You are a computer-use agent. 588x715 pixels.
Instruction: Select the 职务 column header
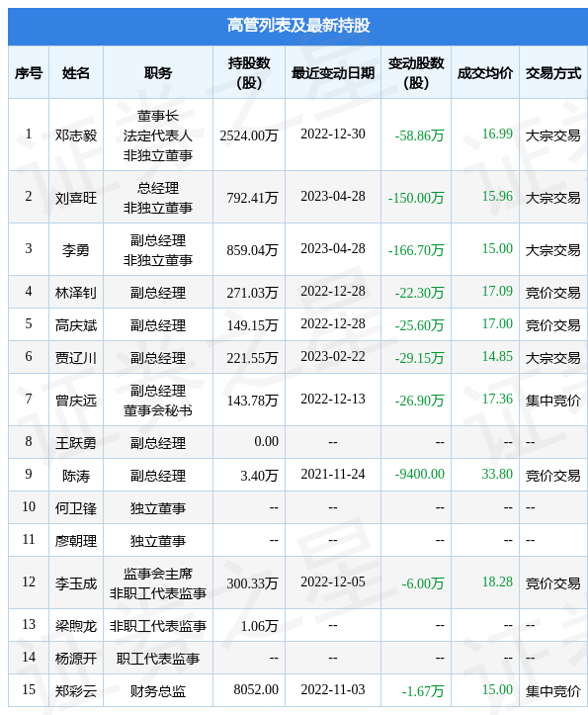158,73
